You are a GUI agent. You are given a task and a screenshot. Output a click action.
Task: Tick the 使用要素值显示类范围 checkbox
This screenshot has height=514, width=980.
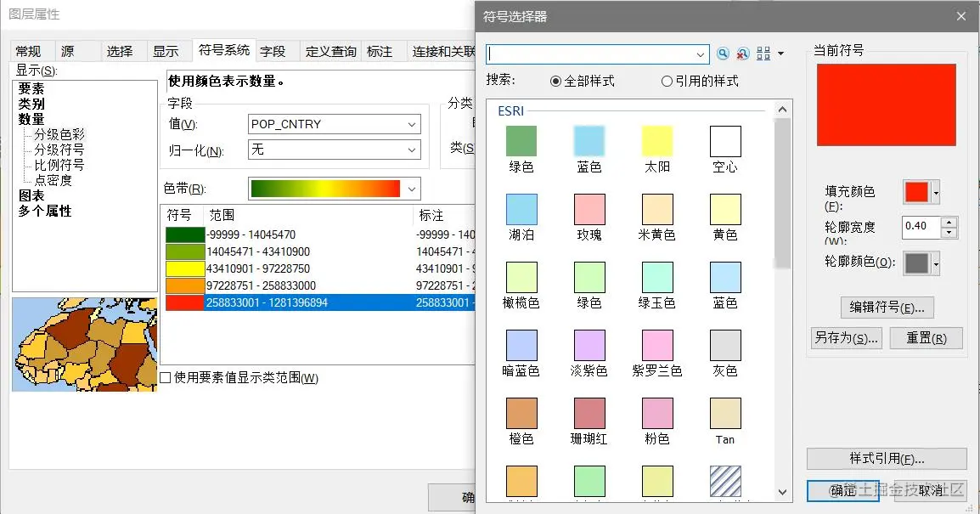pos(166,378)
